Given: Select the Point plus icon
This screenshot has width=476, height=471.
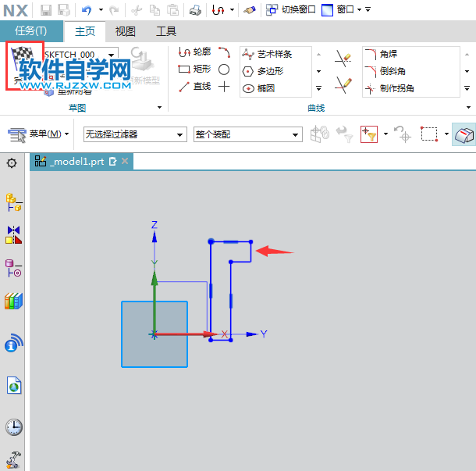Looking at the screenshot, I should 224,87.
